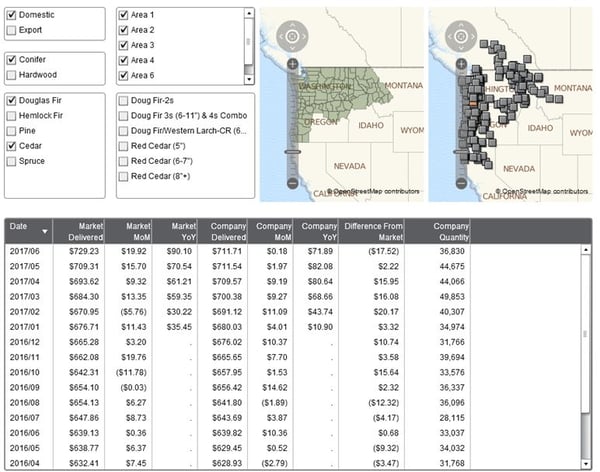The width and height of the screenshot is (600, 472).
Task: Sort by Difference From Market header
Action: [371, 231]
